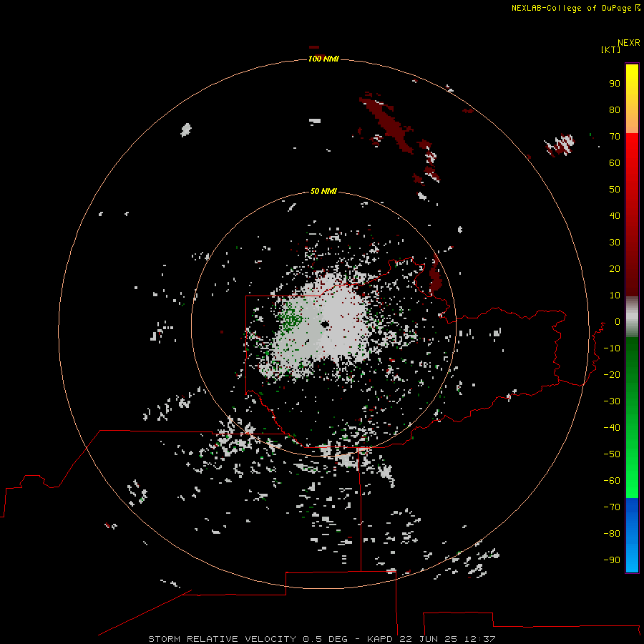Click the 20 value on velocity scale
644x644 pixels.
tap(615, 268)
